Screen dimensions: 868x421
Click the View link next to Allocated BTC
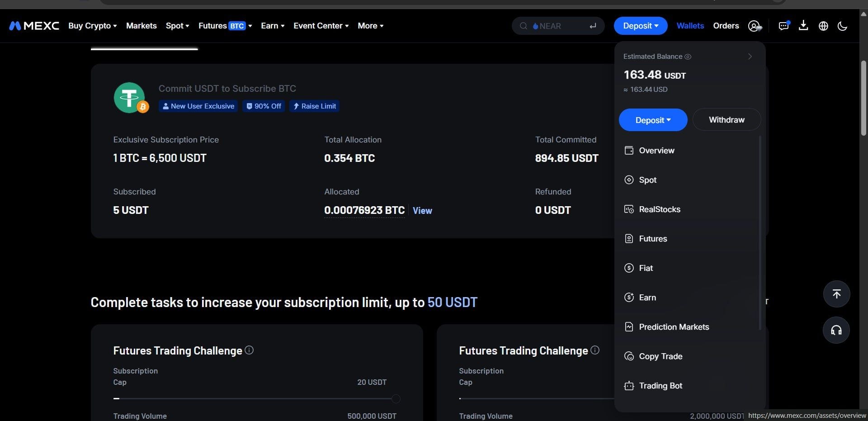pyautogui.click(x=422, y=211)
